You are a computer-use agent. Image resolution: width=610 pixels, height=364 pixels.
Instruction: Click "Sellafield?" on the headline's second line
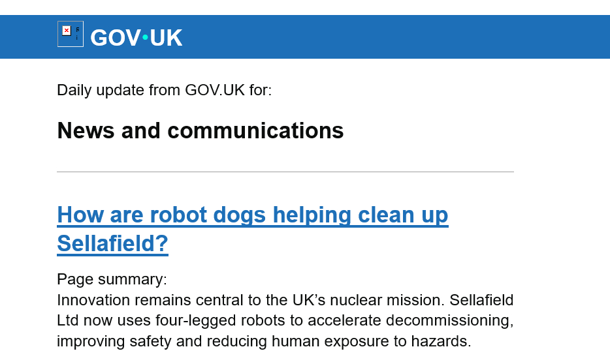[x=112, y=244]
